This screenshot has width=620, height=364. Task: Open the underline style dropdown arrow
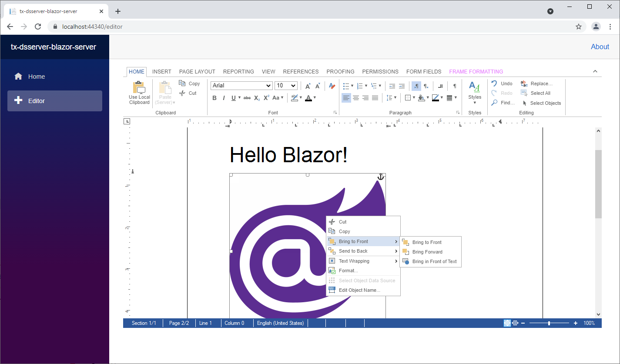click(239, 98)
